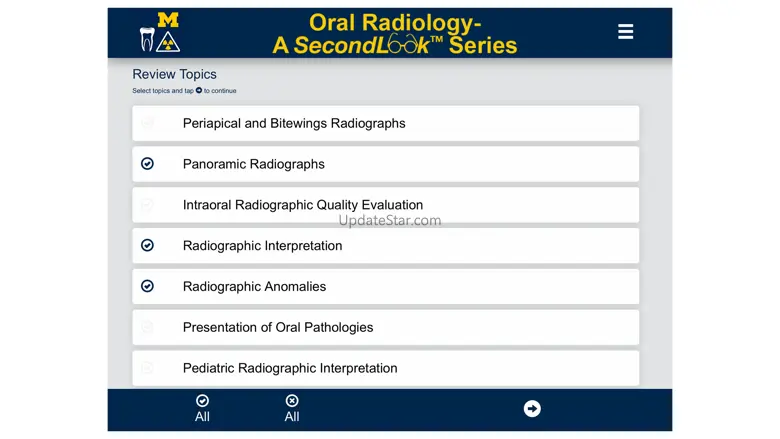Deselect all topics with X All
The image size is (780, 439).
[292, 408]
